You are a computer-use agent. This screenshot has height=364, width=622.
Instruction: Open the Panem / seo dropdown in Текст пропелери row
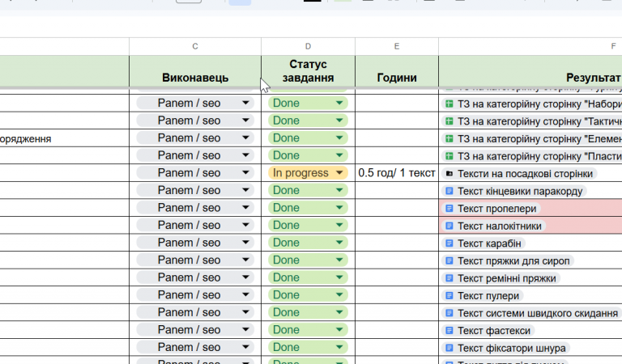coord(195,208)
